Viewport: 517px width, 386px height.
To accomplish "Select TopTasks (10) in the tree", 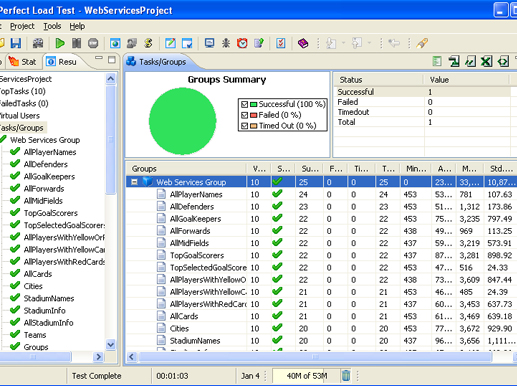I will click(x=22, y=91).
